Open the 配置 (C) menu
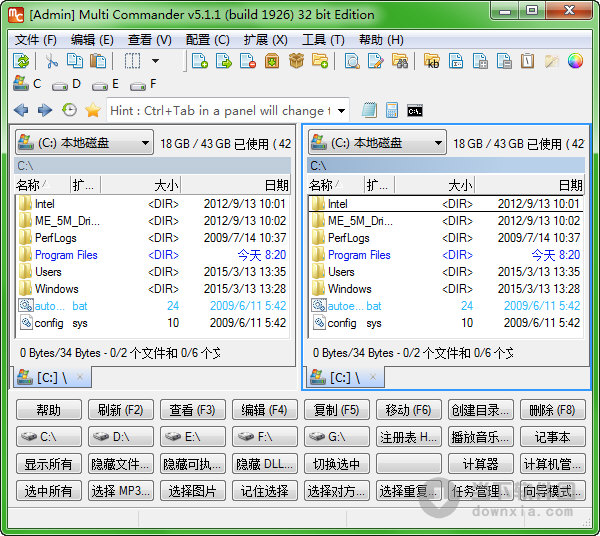 (x=208, y=40)
